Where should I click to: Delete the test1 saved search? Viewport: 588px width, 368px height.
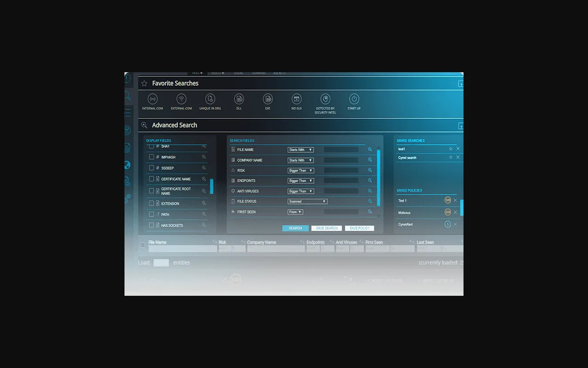pyautogui.click(x=458, y=149)
